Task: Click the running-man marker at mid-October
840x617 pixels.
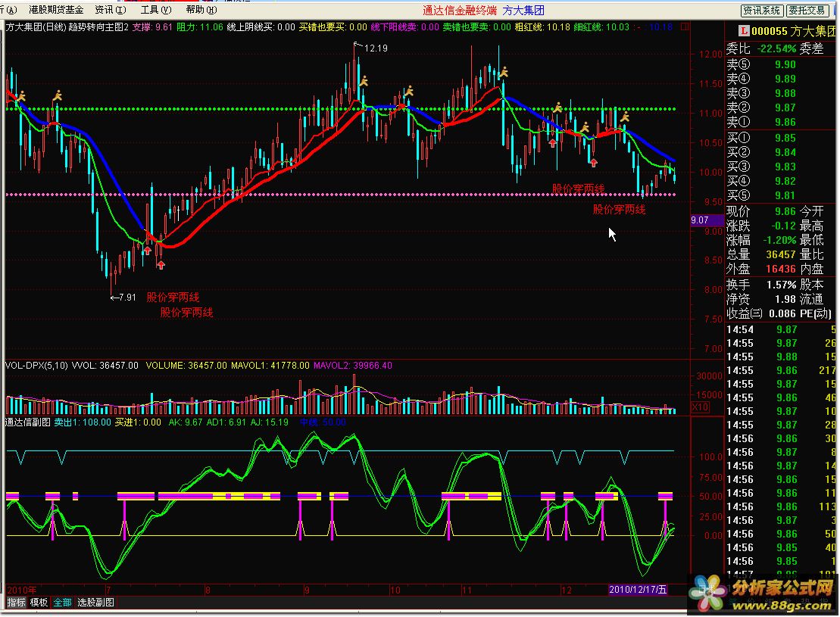Action: (409, 91)
